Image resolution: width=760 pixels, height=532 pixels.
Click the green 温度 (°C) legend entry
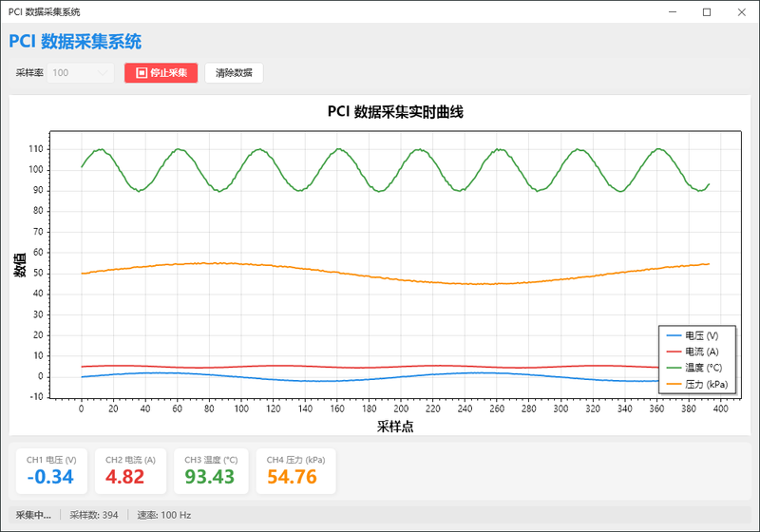pos(694,368)
